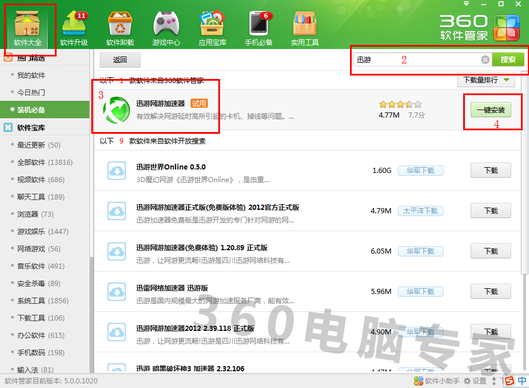Viewport: 529px width, 388px height.
Task: Click 华军下载 tag on the 6.05M row
Action: [420, 251]
